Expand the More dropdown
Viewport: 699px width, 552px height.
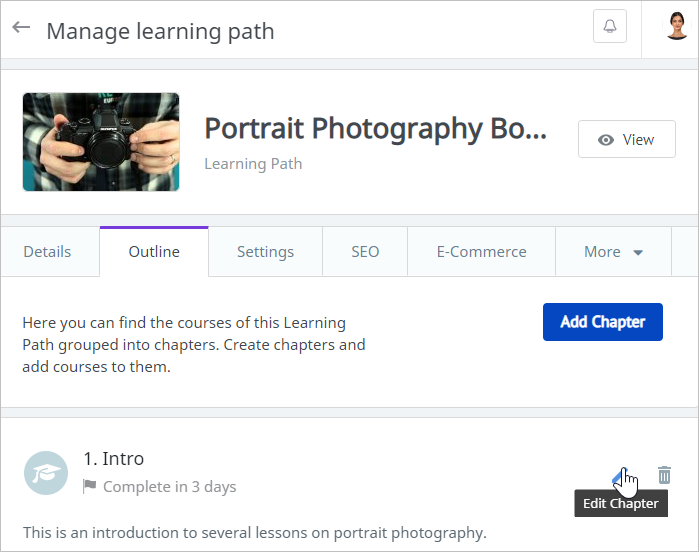tap(613, 252)
